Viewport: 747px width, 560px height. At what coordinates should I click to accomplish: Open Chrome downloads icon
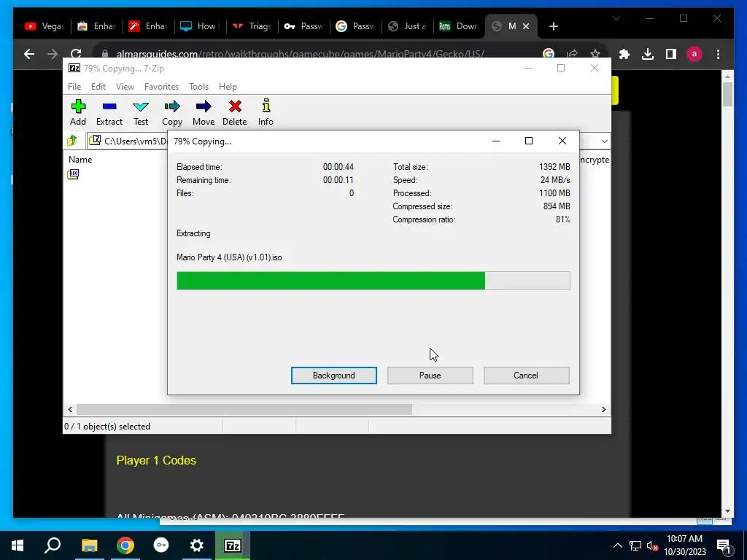point(648,54)
